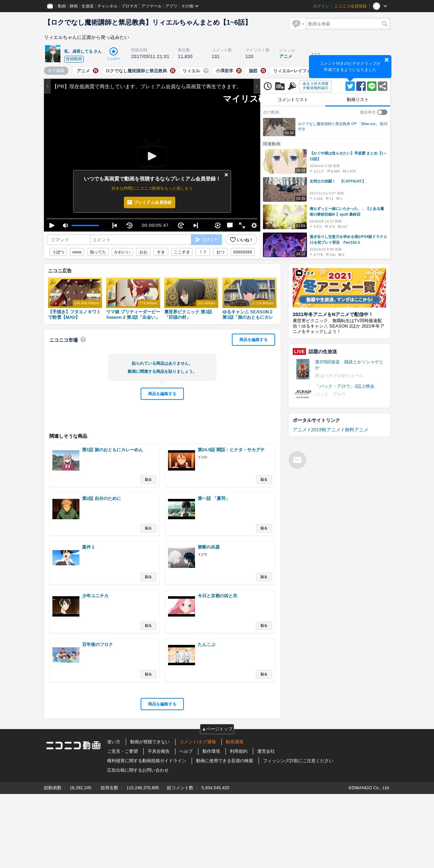Open dictionary icon next to アニメ tag
Viewport: 434px width, 868px height.
click(x=96, y=71)
